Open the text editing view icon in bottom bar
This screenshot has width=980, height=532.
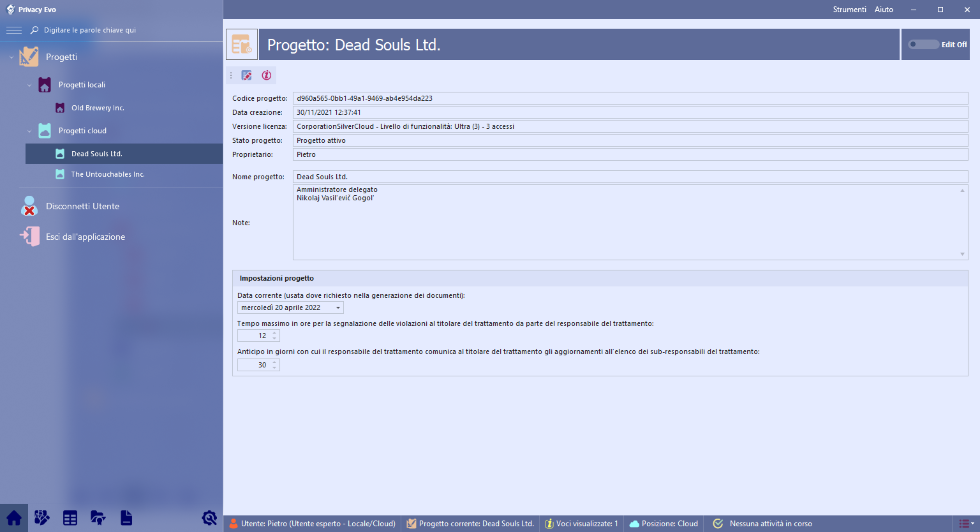tap(42, 518)
